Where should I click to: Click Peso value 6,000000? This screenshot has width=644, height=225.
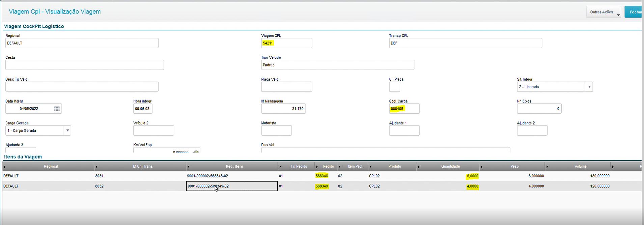[x=536, y=176]
